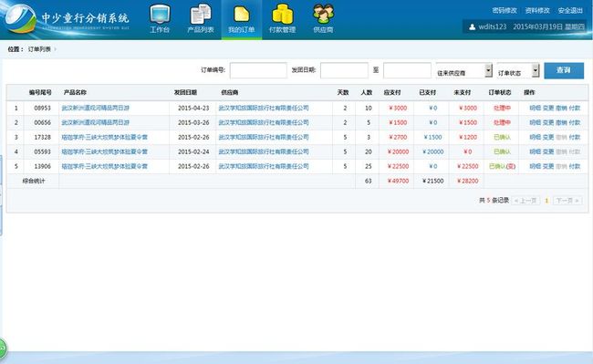Click the 处理中 status in row 08953
The width and height of the screenshot is (593, 364).
[x=502, y=108]
